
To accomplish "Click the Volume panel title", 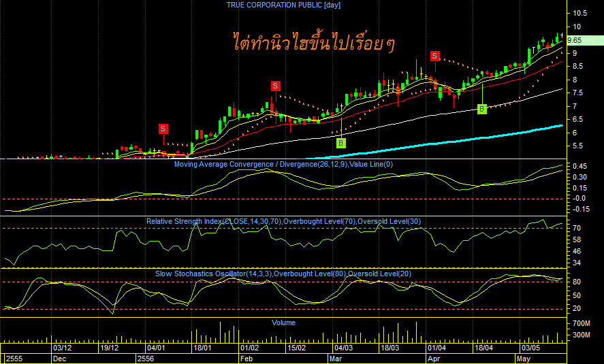I will tap(283, 322).
